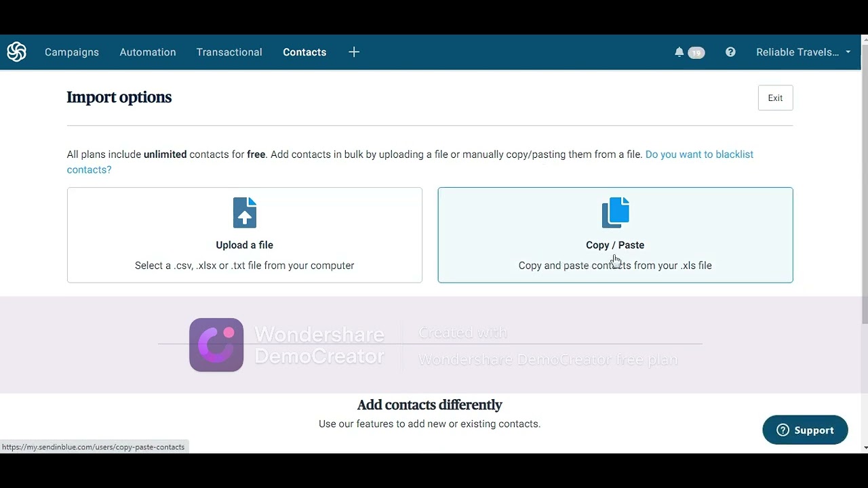The image size is (868, 488).
Task: Click the Add contacts differently heading
Action: click(430, 405)
